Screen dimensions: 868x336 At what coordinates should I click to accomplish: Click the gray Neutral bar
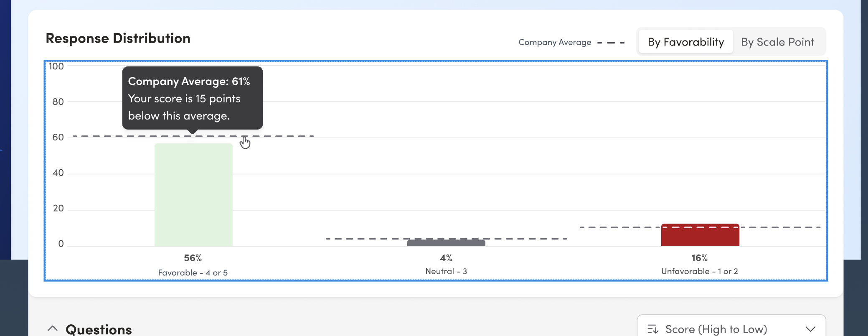446,243
